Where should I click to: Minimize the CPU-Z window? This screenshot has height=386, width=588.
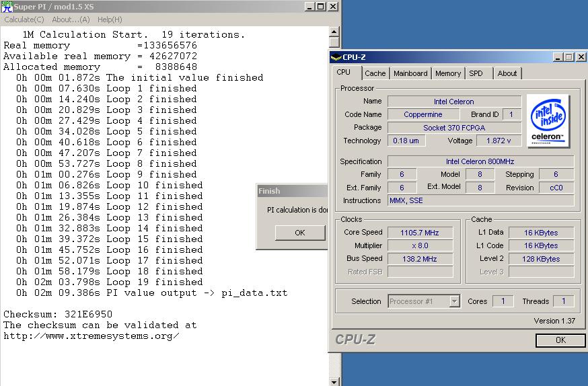(x=558, y=57)
